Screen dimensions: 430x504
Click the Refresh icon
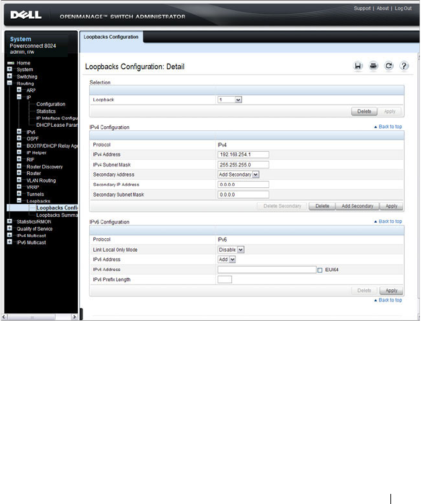pyautogui.click(x=388, y=66)
